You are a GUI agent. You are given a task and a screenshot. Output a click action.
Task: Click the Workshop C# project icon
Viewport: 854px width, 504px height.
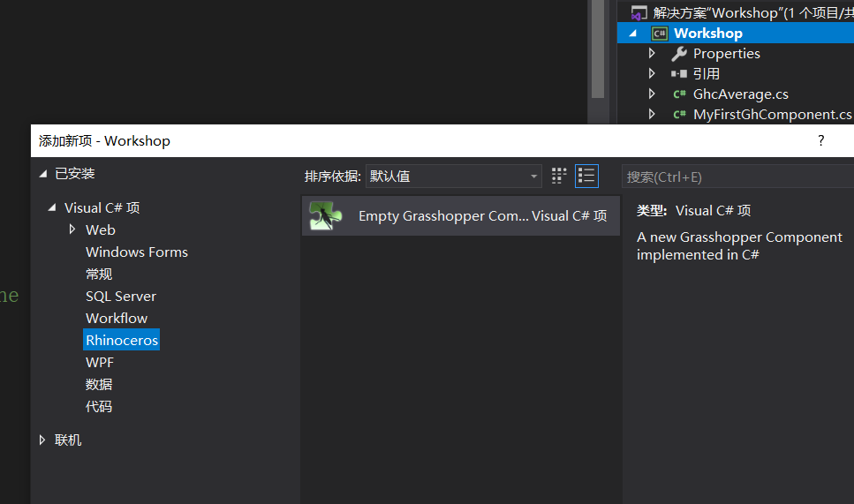660,34
